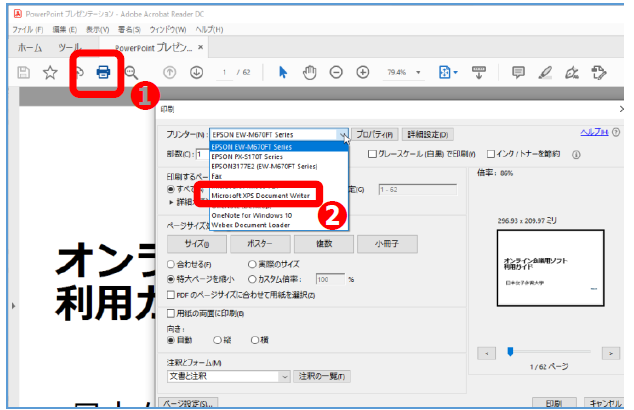Select Custom scale radio button
Screen dimensions: 634x410
pyautogui.click(x=252, y=279)
